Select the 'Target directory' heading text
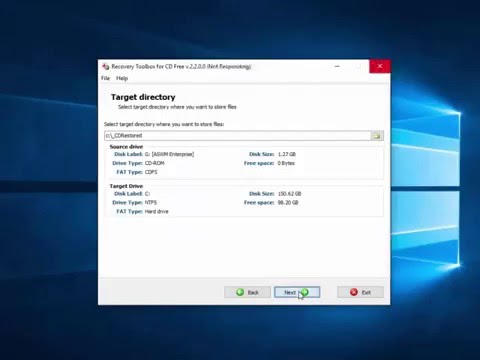This screenshot has width=480, height=360. pos(143,97)
